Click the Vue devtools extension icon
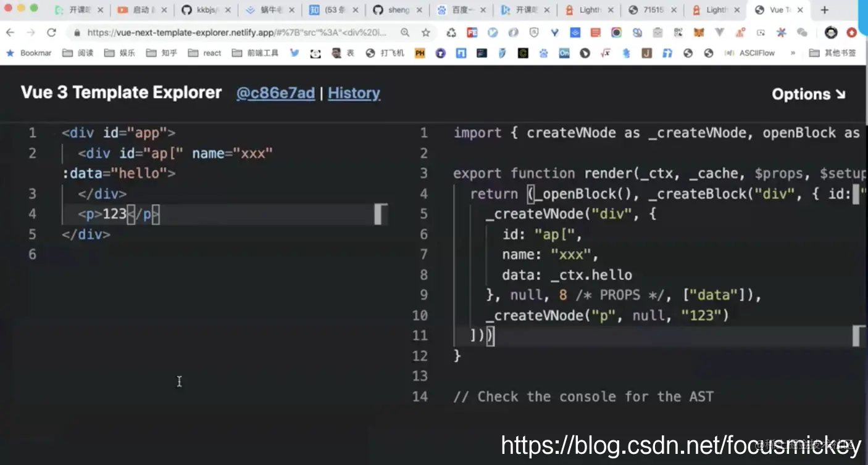Screen dimensions: 868x465 (x=719, y=33)
